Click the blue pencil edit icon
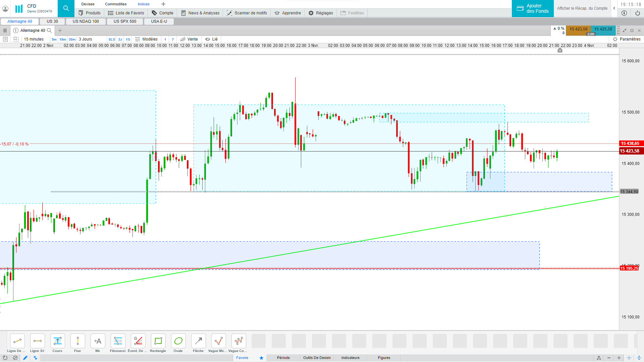This screenshot has width=644, height=362. (x=25, y=358)
